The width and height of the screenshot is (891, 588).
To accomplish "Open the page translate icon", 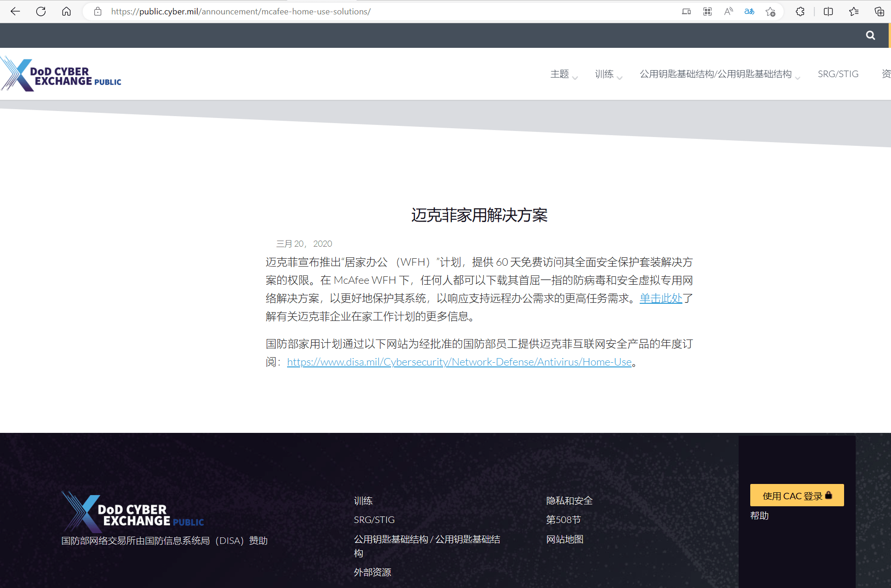I will [749, 12].
